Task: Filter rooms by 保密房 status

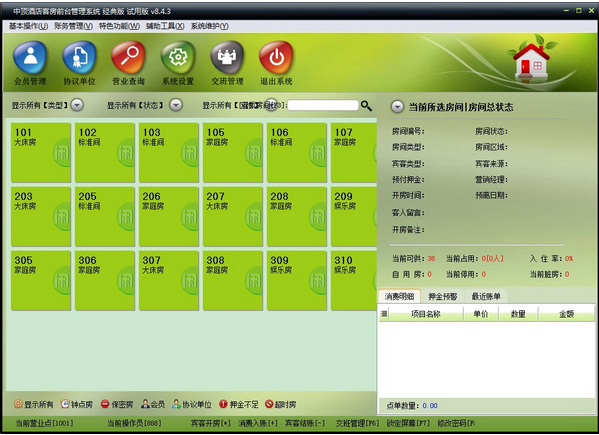Action: point(117,404)
